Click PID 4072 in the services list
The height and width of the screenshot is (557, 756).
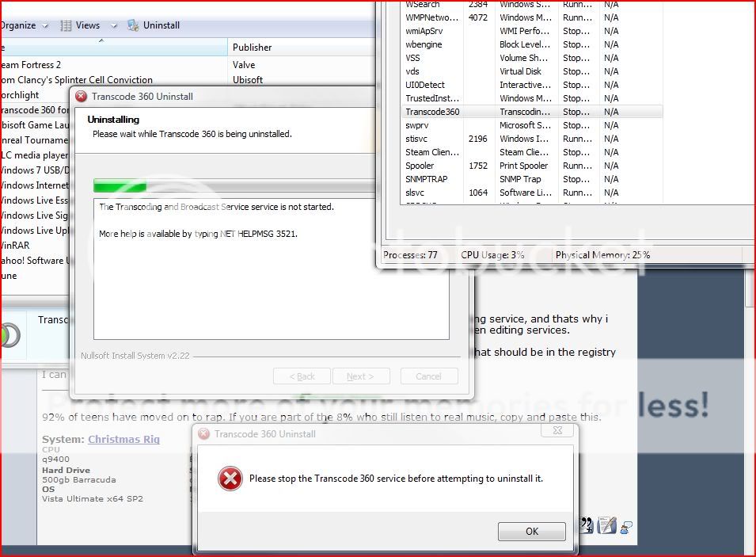click(478, 17)
